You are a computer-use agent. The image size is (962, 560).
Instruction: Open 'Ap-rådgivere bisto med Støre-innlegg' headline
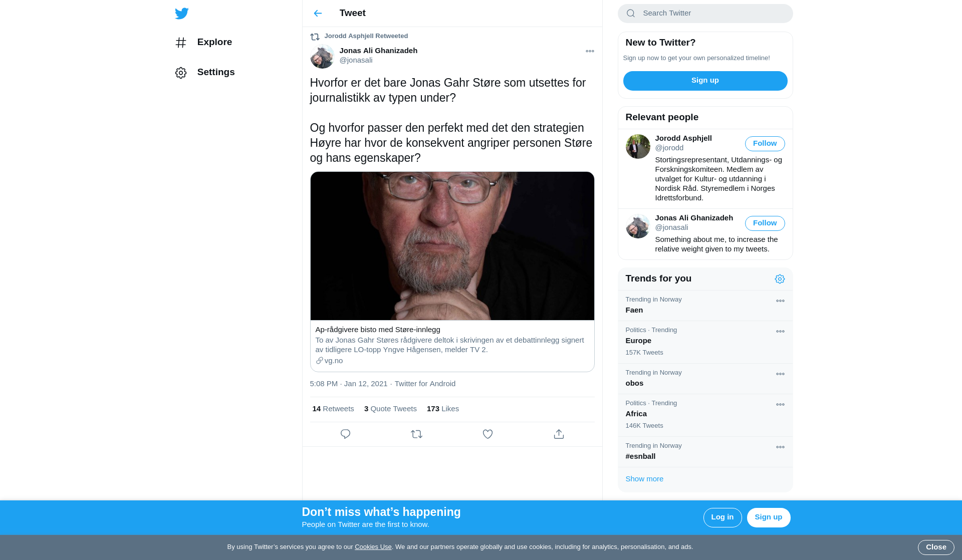[378, 330]
